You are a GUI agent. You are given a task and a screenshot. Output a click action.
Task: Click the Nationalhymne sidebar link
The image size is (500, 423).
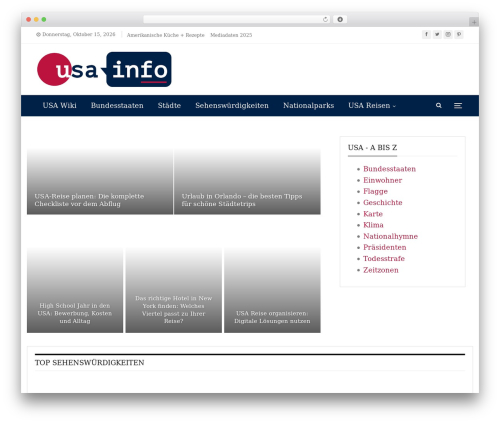click(x=390, y=236)
